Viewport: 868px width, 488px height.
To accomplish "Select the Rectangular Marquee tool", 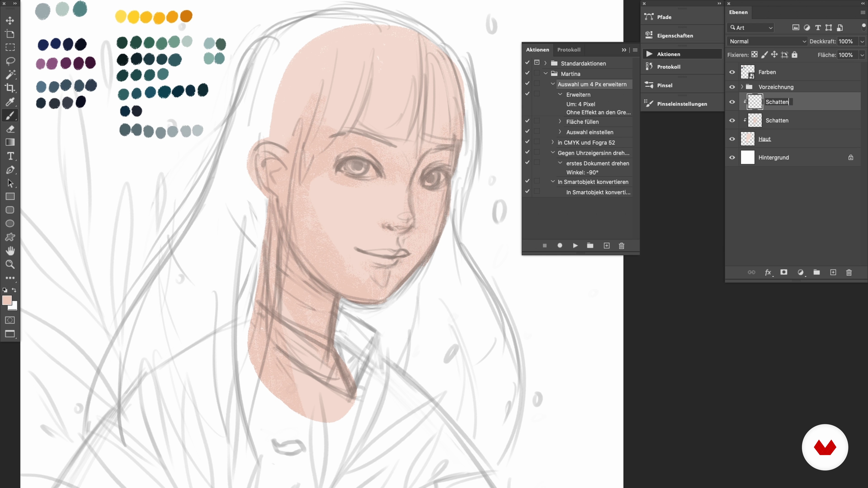I will tap(10, 47).
